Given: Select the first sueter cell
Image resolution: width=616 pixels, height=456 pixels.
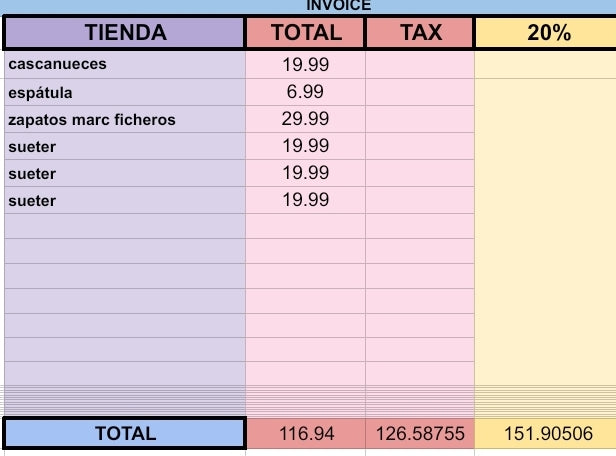Looking at the screenshot, I should tap(125, 146).
